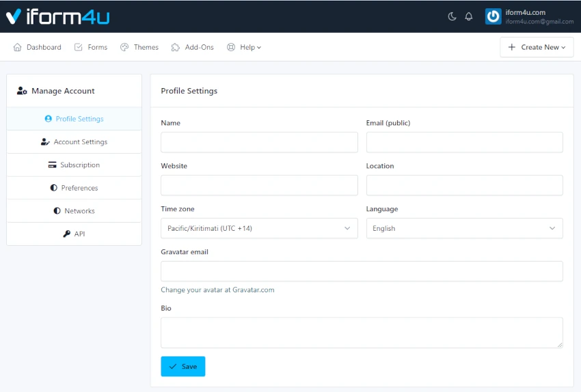Open the Create New dropdown

(x=537, y=47)
